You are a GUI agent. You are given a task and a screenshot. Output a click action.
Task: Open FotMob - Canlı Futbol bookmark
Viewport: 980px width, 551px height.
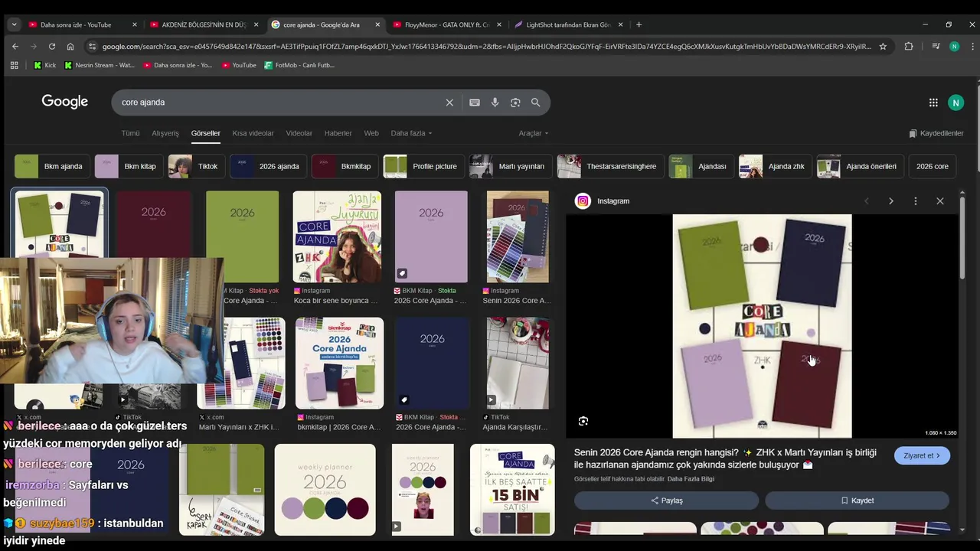[x=299, y=65]
